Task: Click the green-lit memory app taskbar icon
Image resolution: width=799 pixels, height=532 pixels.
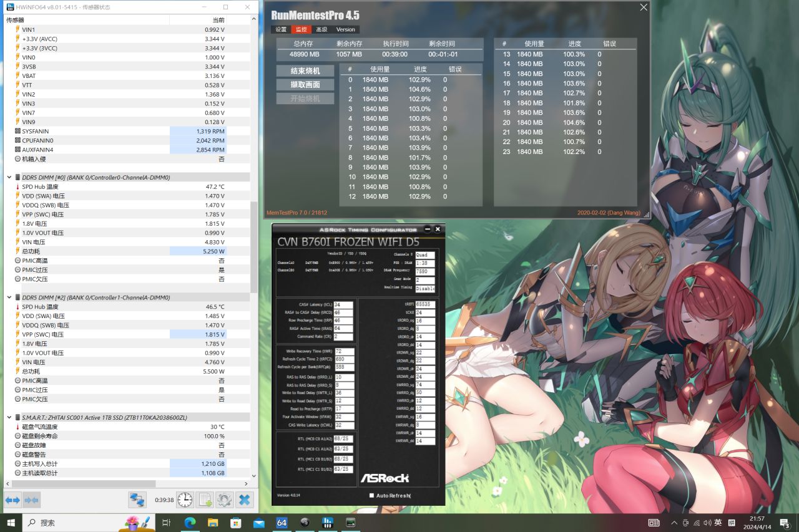Action: [x=350, y=523]
